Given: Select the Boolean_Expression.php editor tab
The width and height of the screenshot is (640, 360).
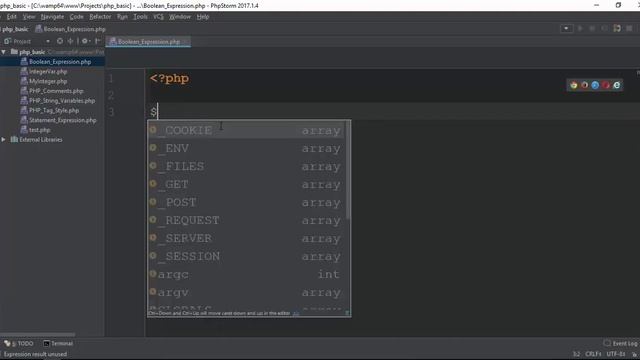Looking at the screenshot, I should pos(148,42).
